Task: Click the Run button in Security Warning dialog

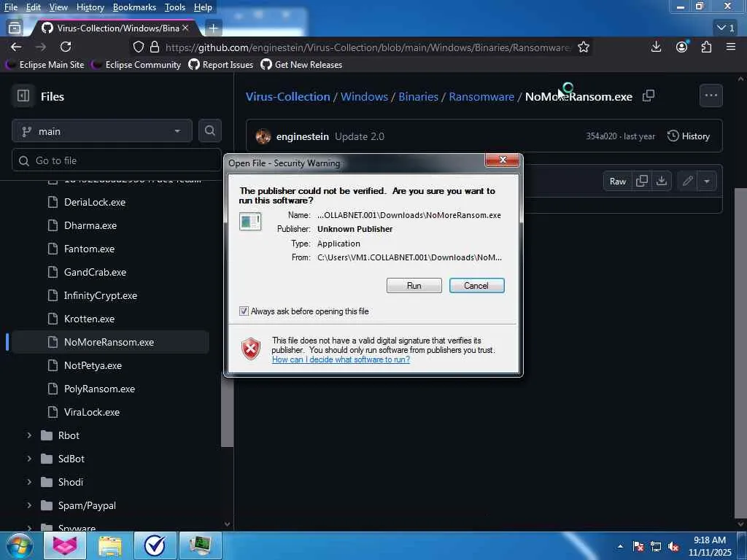Action: point(414,285)
